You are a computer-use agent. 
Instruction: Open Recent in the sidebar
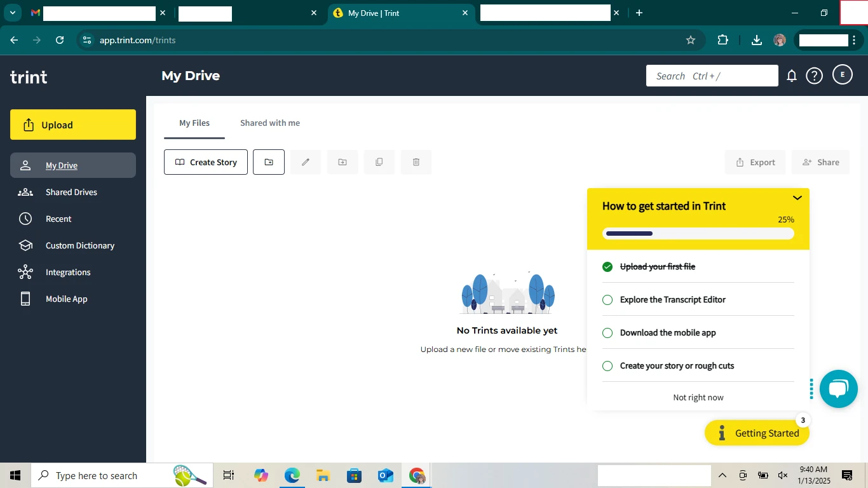(x=73, y=219)
